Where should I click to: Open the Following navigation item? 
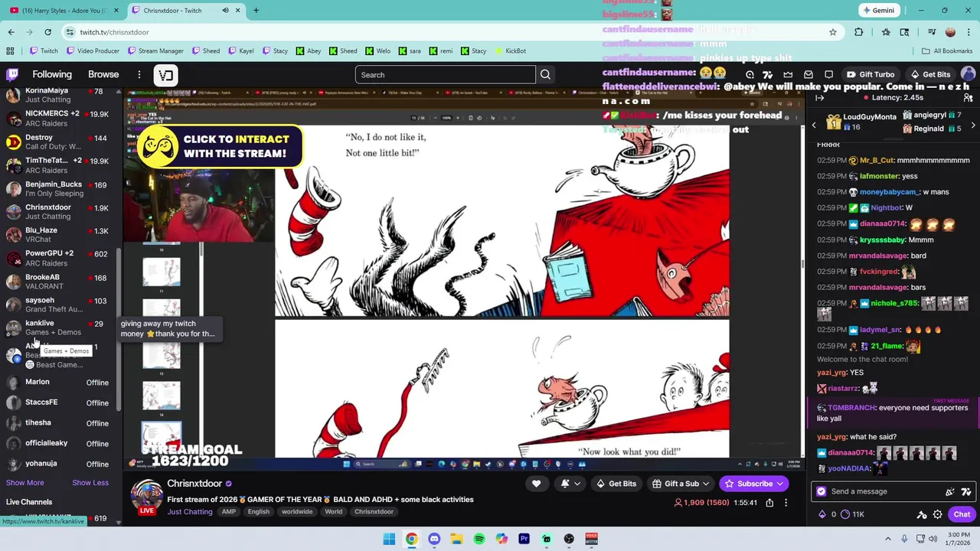click(x=52, y=74)
